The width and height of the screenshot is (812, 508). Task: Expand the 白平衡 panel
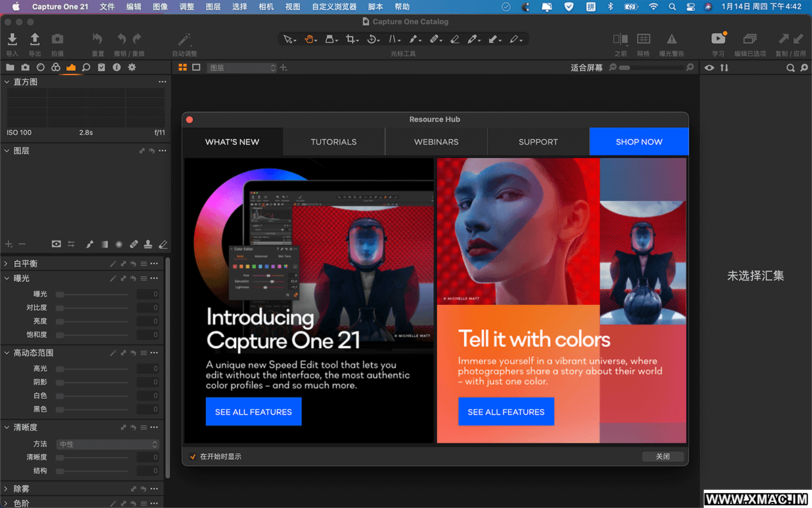coord(6,263)
